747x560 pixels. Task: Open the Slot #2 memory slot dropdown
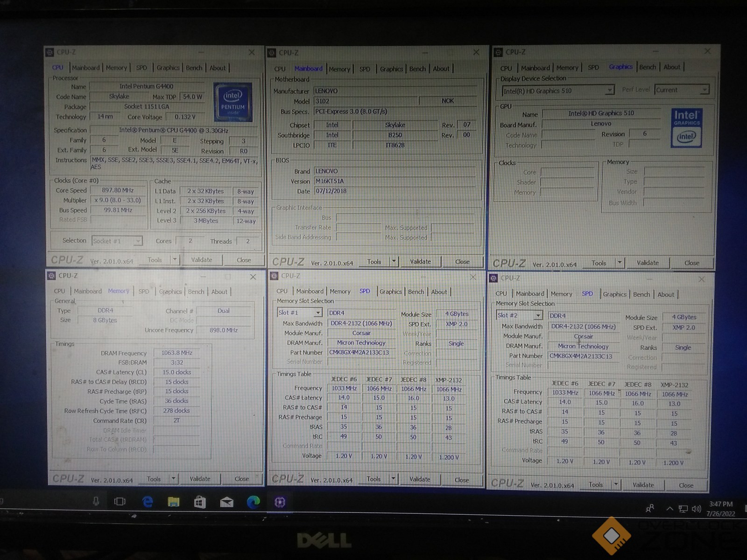[x=519, y=315]
